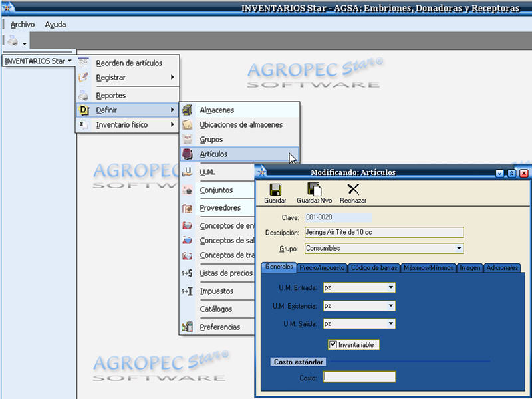Select Reorden de artículos menu entry
Screen dimensions: 532x399
click(x=128, y=63)
